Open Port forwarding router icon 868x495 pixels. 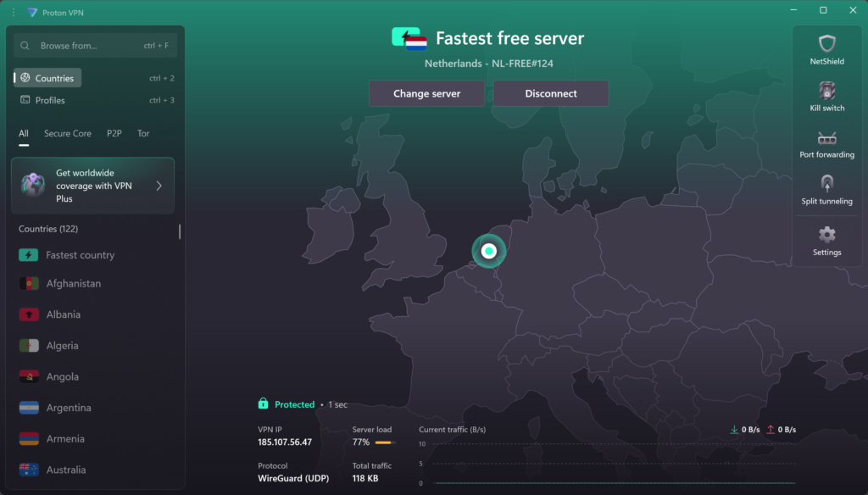tap(826, 138)
